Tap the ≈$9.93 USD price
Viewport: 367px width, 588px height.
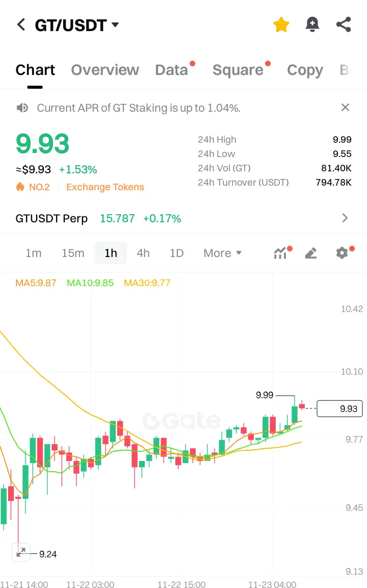click(x=33, y=169)
